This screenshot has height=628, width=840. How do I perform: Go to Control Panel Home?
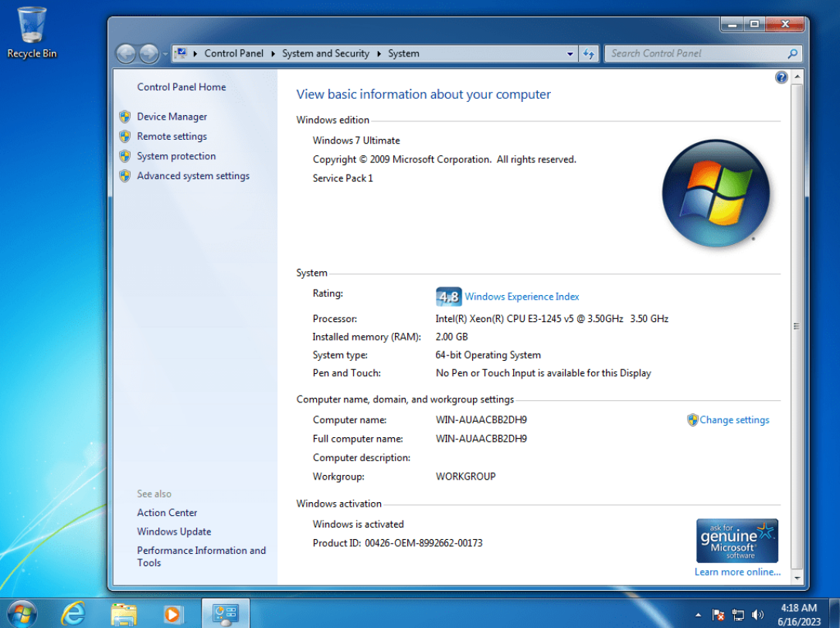[x=181, y=87]
